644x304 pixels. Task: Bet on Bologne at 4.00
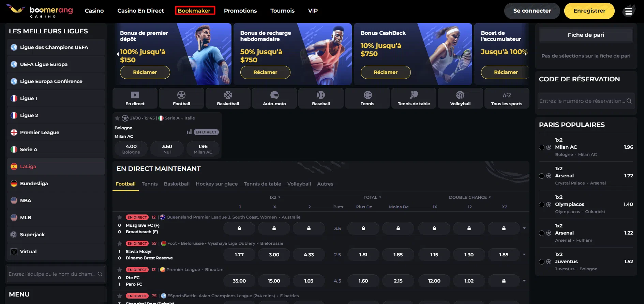pos(131,149)
